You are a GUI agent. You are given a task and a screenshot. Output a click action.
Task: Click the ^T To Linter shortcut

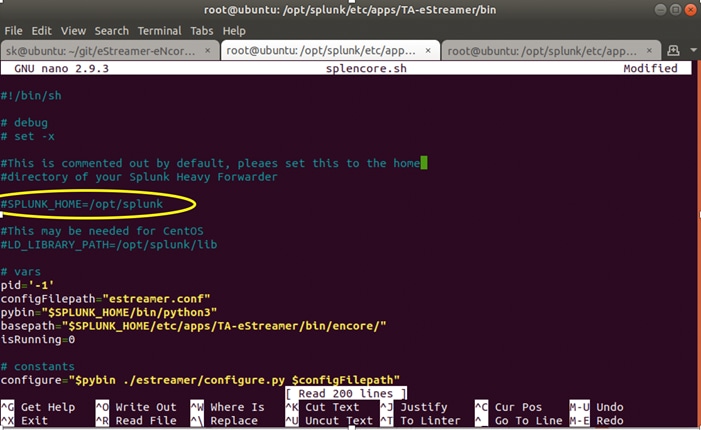421,421
